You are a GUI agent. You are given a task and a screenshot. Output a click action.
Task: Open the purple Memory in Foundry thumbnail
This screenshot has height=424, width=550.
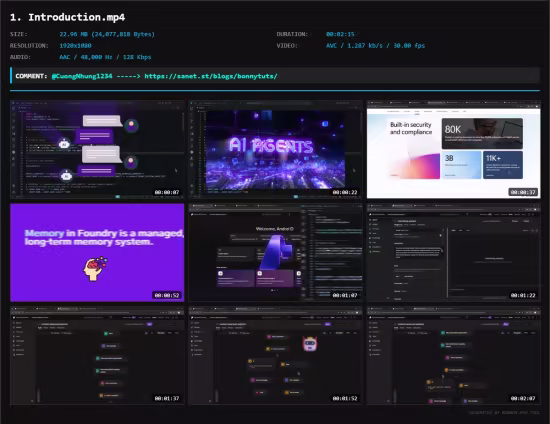pos(97,253)
